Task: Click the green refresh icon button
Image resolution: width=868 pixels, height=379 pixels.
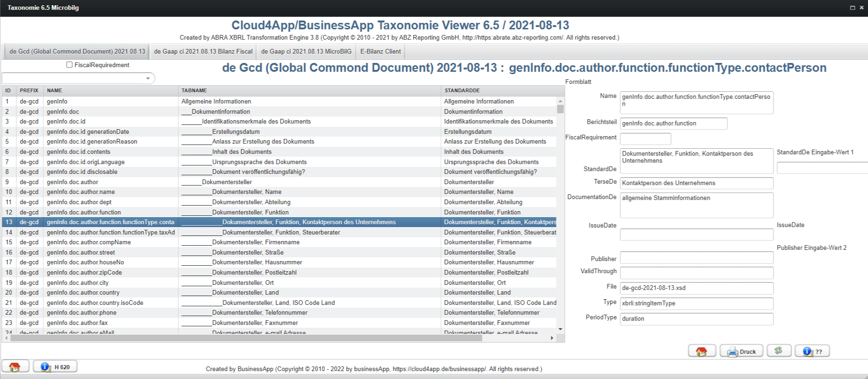Action: point(779,351)
